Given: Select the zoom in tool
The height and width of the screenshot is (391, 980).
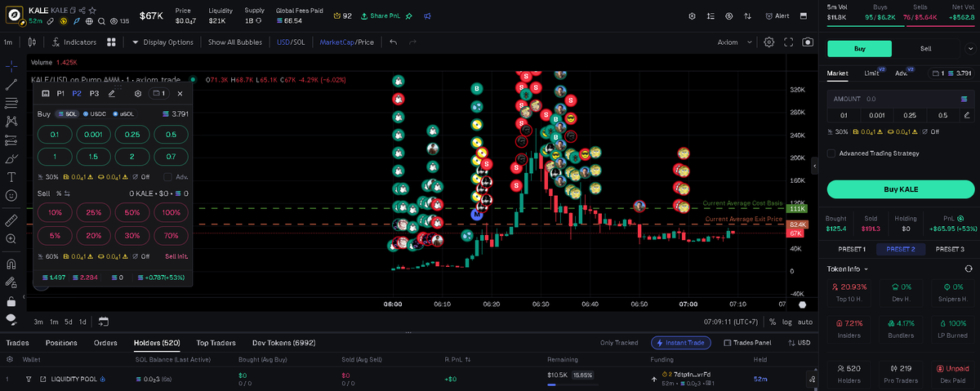Looking at the screenshot, I should [x=11, y=239].
